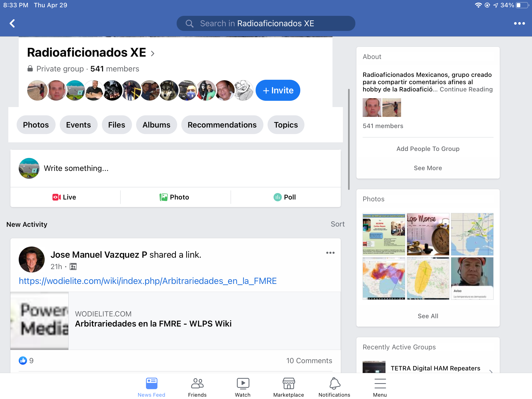Click See More in About panel
532x399 pixels.
coord(428,168)
